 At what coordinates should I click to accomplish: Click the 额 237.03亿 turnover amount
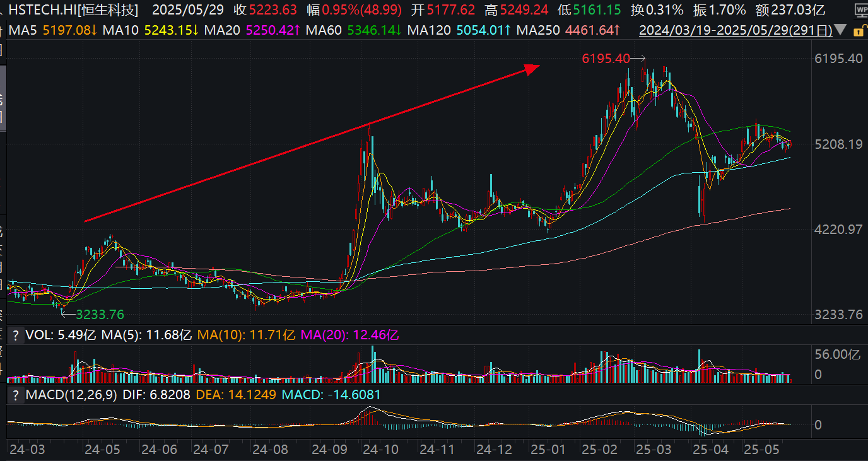(x=789, y=10)
